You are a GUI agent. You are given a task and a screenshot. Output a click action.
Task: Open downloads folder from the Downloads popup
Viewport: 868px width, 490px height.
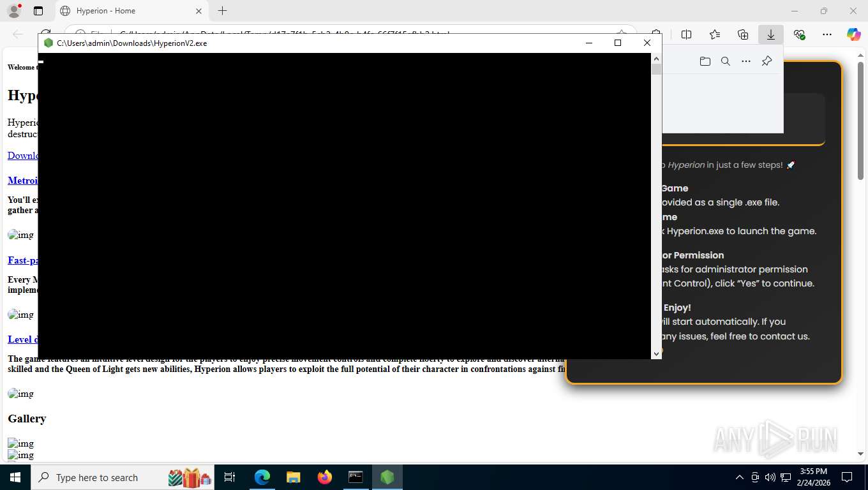click(705, 61)
